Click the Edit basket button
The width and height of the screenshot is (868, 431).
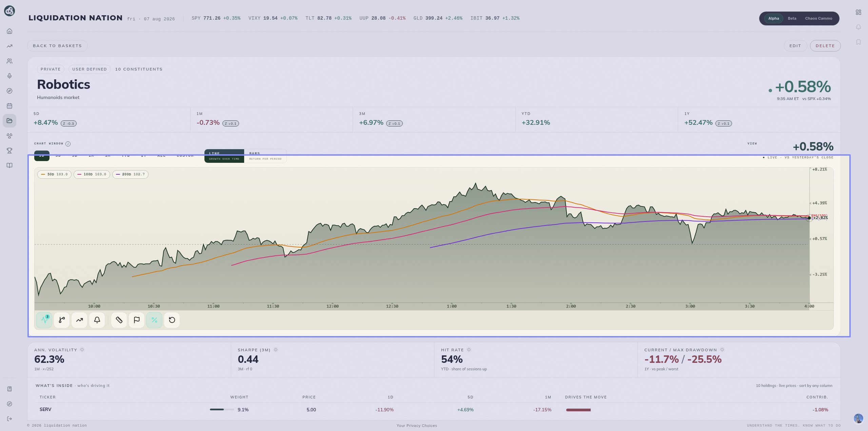point(795,46)
